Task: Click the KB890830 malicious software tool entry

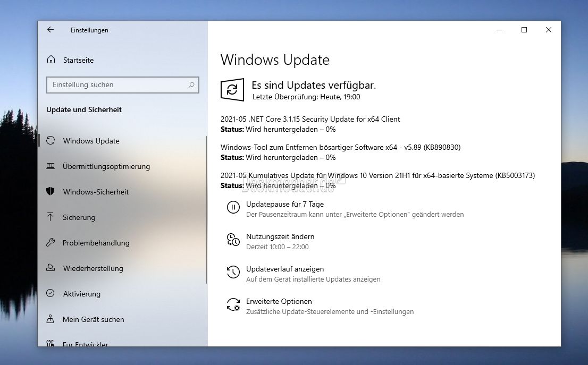Action: pos(340,147)
